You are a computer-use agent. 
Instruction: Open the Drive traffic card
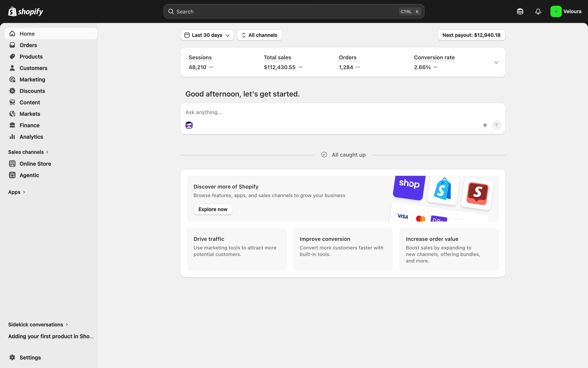pyautogui.click(x=237, y=249)
